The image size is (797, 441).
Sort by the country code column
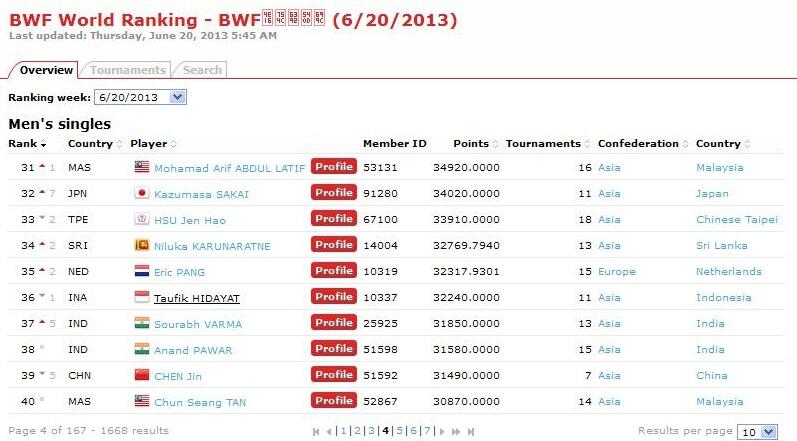[x=95, y=144]
